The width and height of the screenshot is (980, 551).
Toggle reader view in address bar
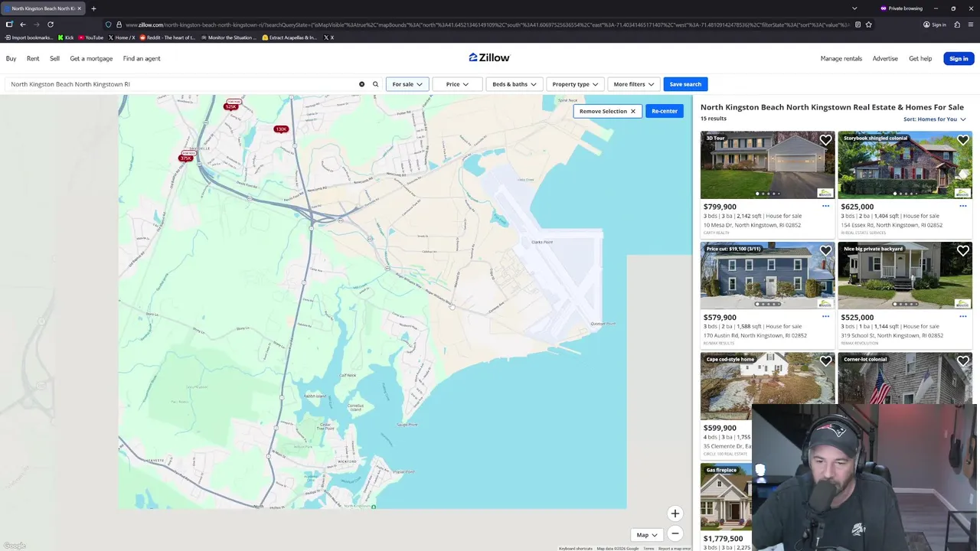857,24
